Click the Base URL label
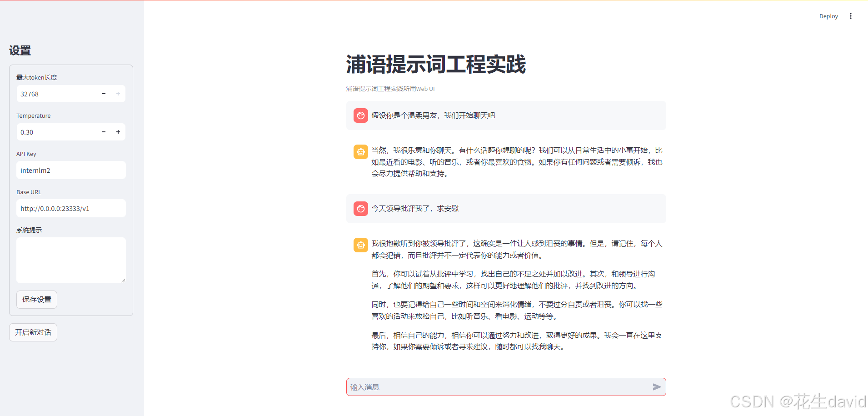This screenshot has width=868, height=416. (x=29, y=192)
